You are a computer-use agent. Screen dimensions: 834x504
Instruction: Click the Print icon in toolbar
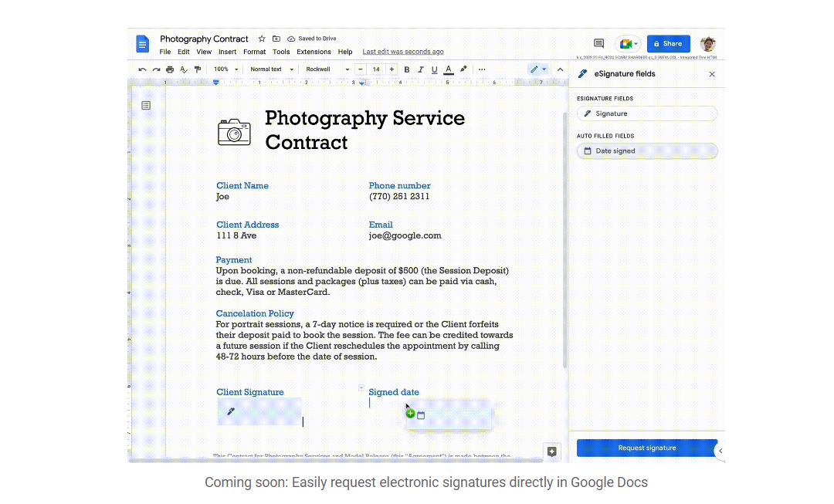click(170, 69)
